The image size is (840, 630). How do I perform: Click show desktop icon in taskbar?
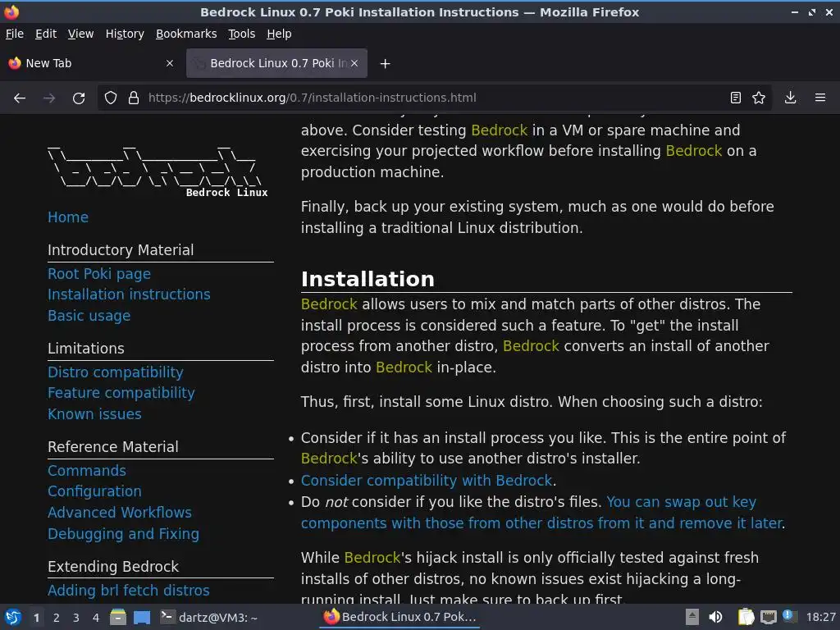tap(142, 617)
